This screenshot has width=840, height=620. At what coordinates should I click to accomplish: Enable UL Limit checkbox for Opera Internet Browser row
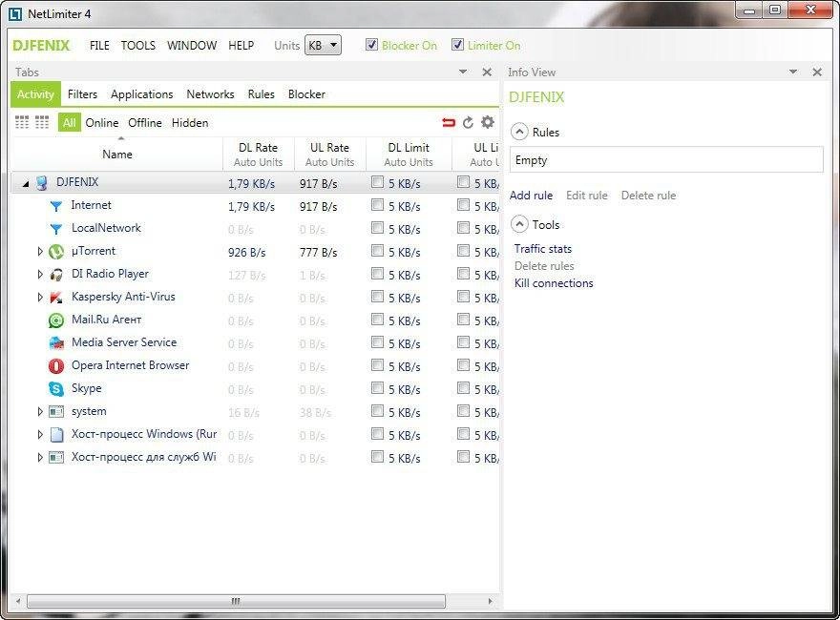click(463, 365)
